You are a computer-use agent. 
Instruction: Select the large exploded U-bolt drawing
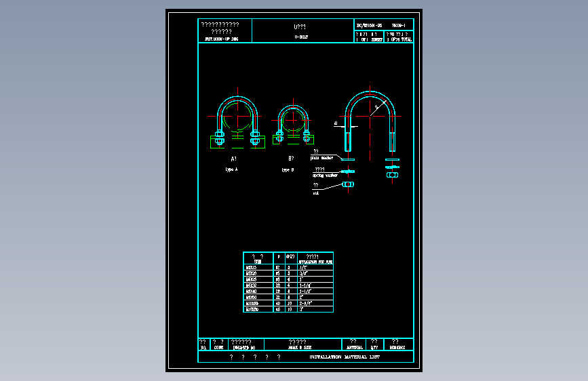(370, 123)
